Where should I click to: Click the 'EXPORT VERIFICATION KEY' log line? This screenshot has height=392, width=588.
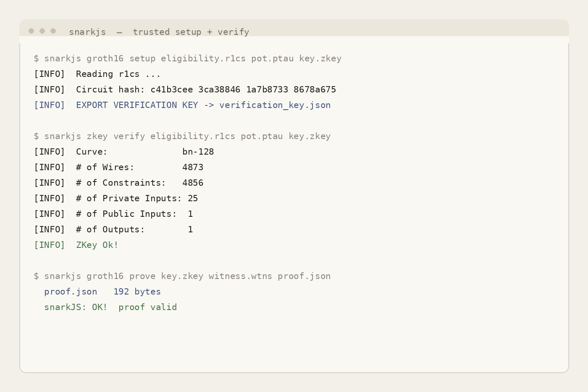(x=182, y=105)
